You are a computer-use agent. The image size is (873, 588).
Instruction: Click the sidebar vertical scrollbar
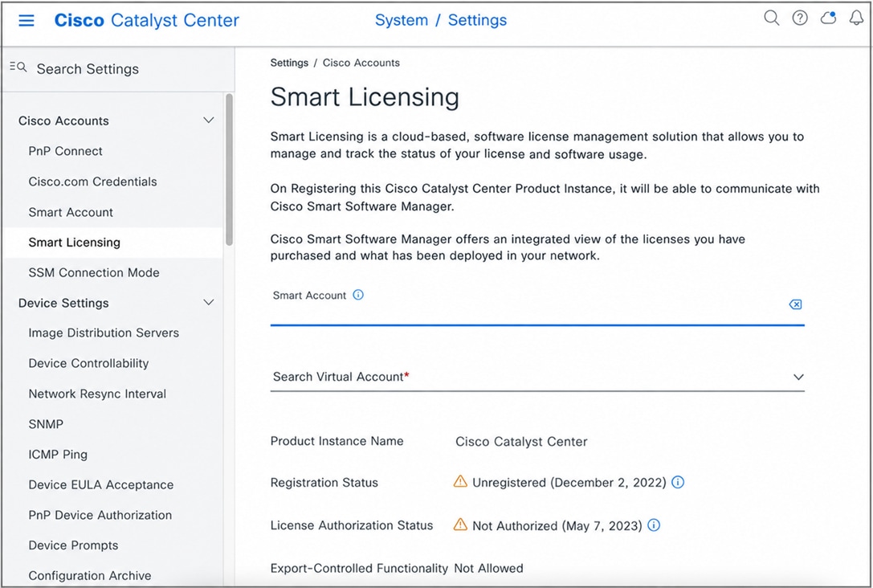tap(229, 169)
